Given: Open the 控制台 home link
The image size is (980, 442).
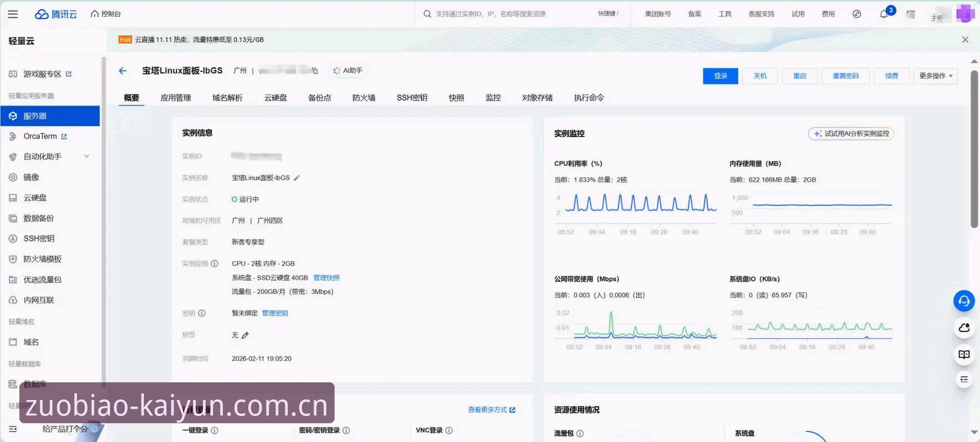Looking at the screenshot, I should [x=106, y=14].
